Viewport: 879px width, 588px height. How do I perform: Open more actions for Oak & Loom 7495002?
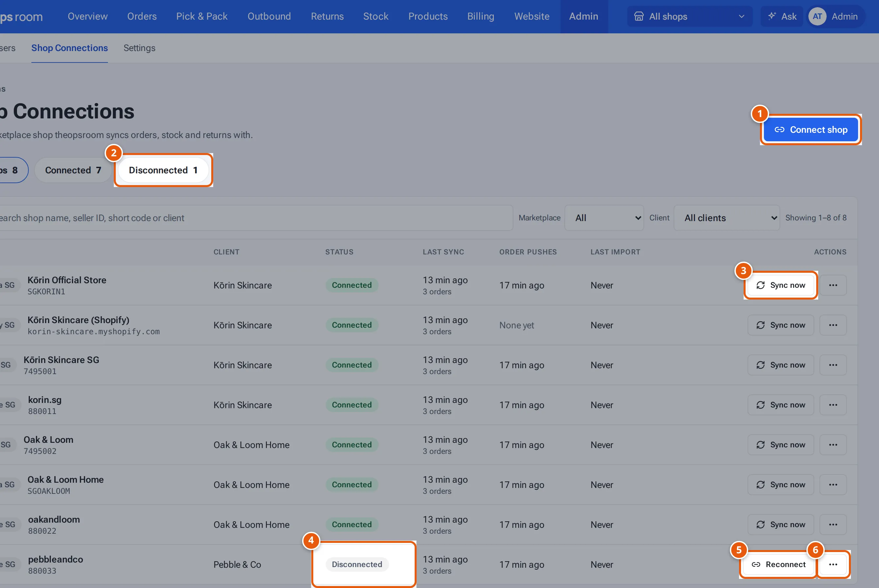833,445
